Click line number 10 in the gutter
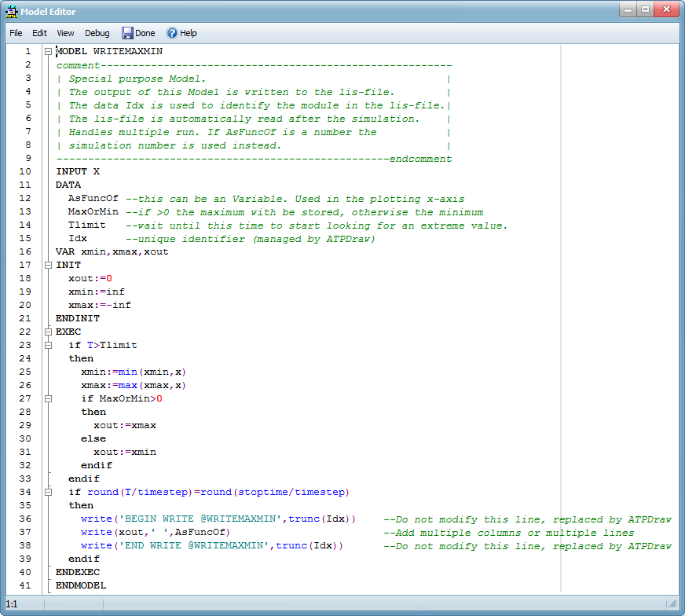The width and height of the screenshot is (685, 616). (25, 172)
